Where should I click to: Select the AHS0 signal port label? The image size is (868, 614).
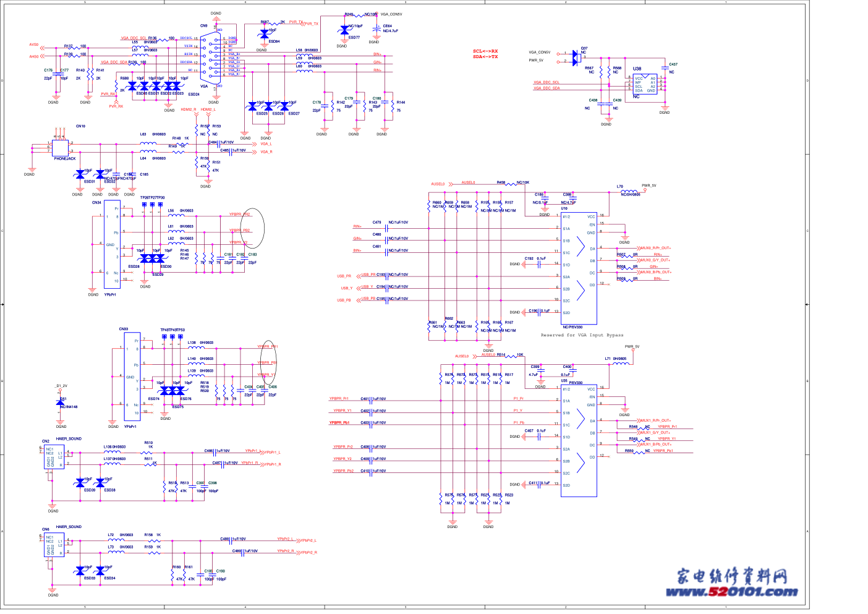(x=34, y=57)
